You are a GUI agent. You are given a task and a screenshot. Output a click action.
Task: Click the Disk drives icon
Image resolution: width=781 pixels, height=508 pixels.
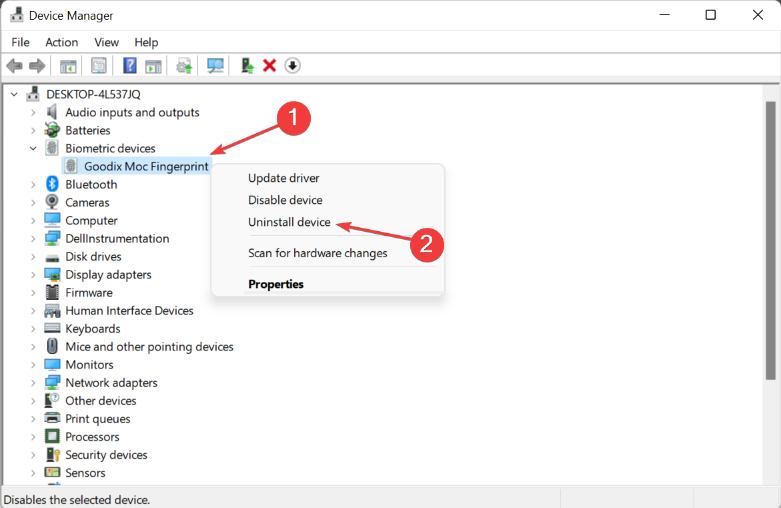coord(52,257)
